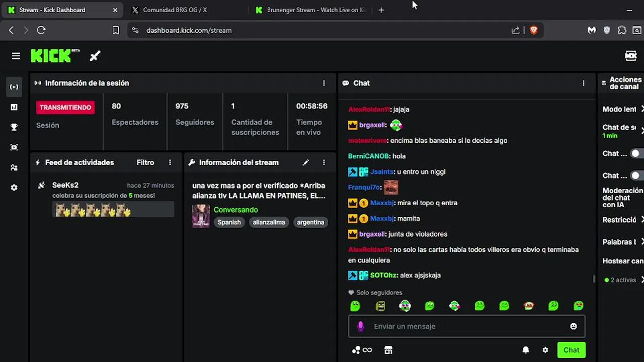Switch to Brunenger Stream Watch Live tab

(310, 10)
